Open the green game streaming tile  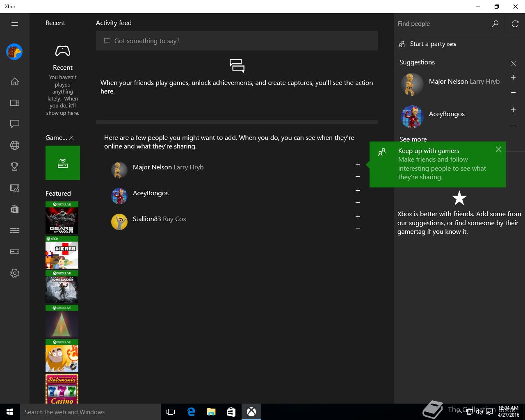pyautogui.click(x=63, y=163)
